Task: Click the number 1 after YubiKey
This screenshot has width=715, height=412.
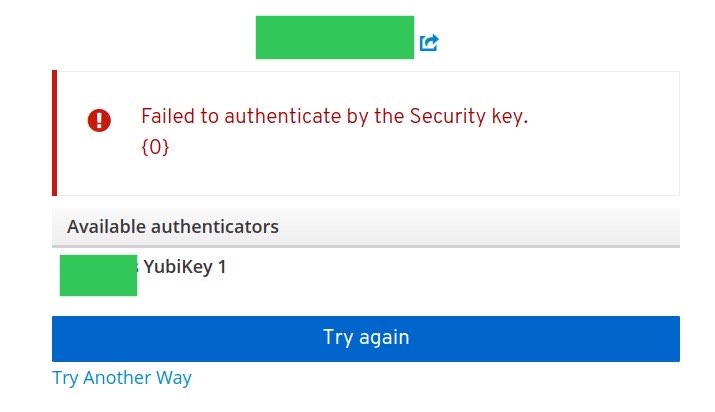Action: 222,267
